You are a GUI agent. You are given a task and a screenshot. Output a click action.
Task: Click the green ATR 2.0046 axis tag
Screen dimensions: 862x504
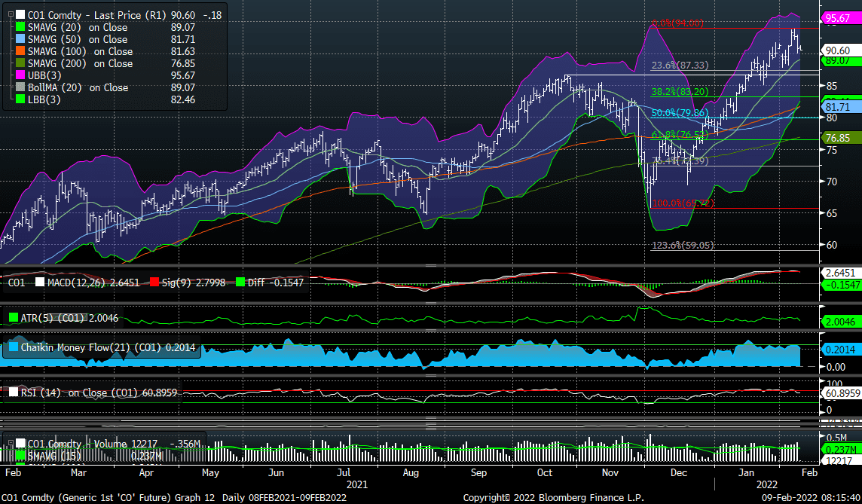[x=840, y=322]
